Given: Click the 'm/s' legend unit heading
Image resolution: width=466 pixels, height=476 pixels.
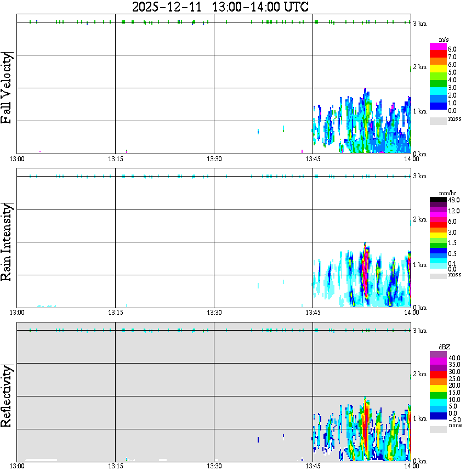Looking at the screenshot, I should [444, 39].
